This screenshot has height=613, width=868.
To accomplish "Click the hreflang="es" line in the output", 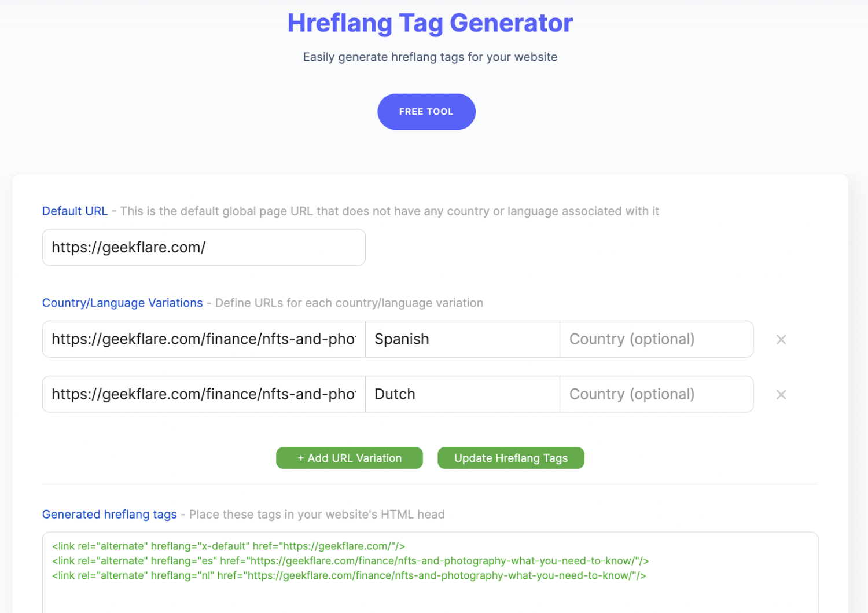I will (x=350, y=561).
